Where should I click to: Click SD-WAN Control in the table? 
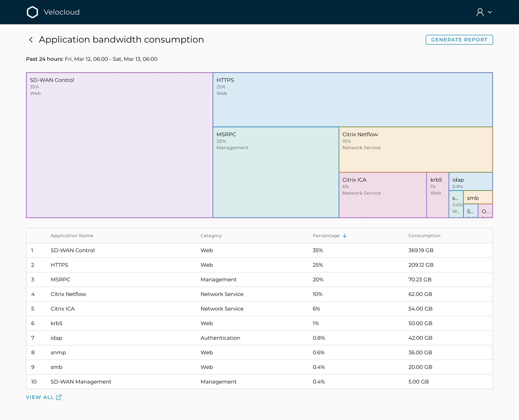[x=73, y=250]
